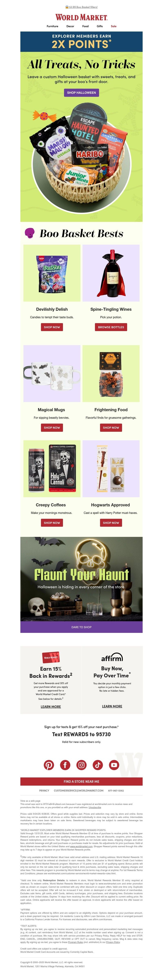163x980 pixels.
Task: Click the World Market logo header
Action: 81,17
